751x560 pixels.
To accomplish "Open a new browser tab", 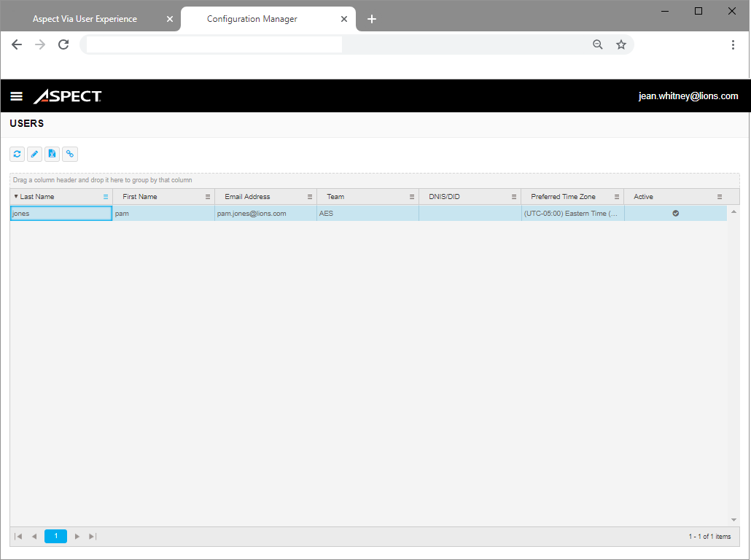I will tap(372, 19).
